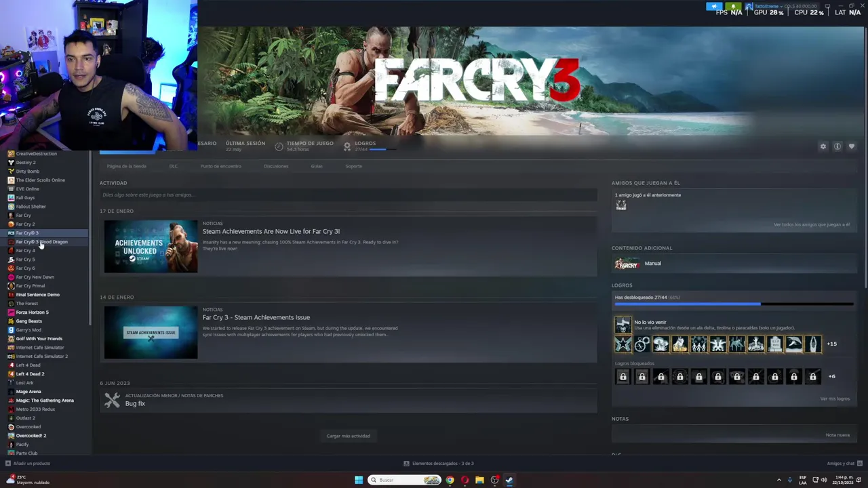Open Google Chrome from taskbar
868x488 pixels.
pos(450,481)
